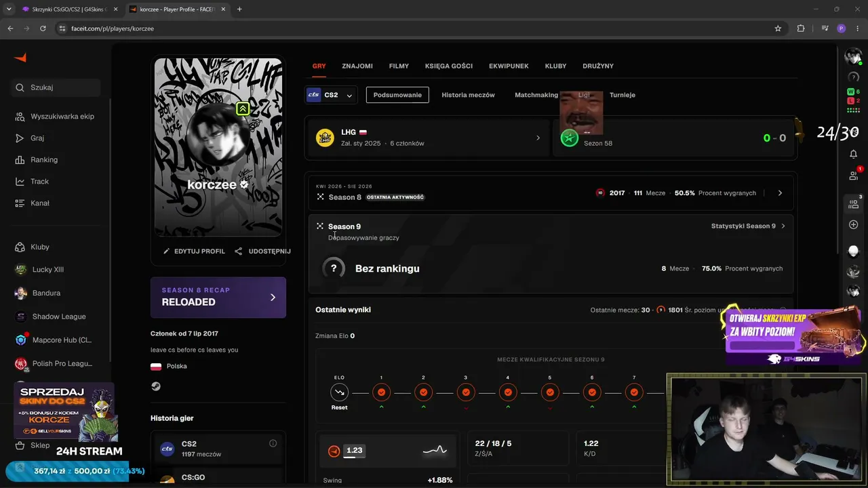Bookmark this page with the star icon
Viewport: 868px width, 488px height.
pyautogui.click(x=778, y=28)
